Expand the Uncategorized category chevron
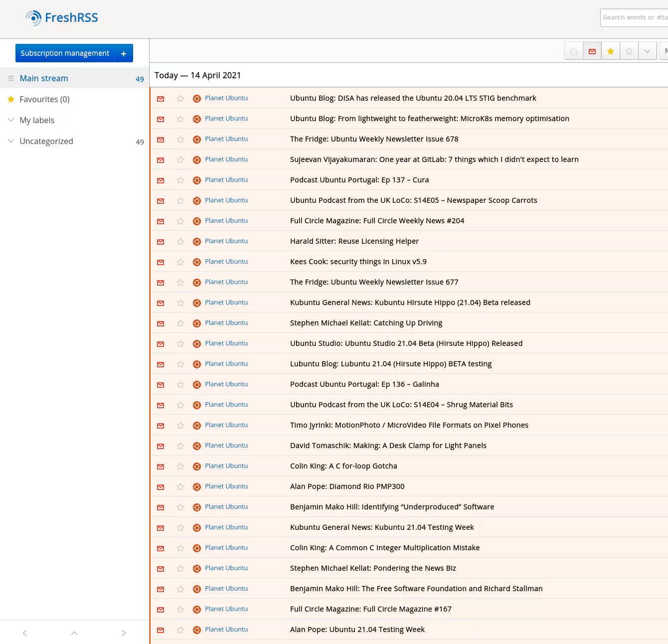668x644 pixels. coord(11,141)
